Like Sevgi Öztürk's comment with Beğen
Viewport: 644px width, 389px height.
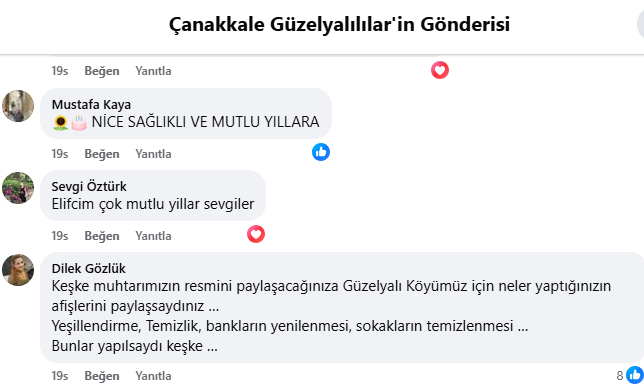point(102,236)
